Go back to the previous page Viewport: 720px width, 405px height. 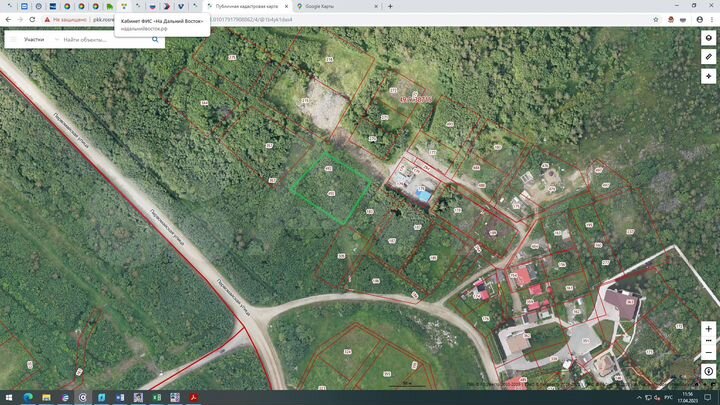(8, 19)
